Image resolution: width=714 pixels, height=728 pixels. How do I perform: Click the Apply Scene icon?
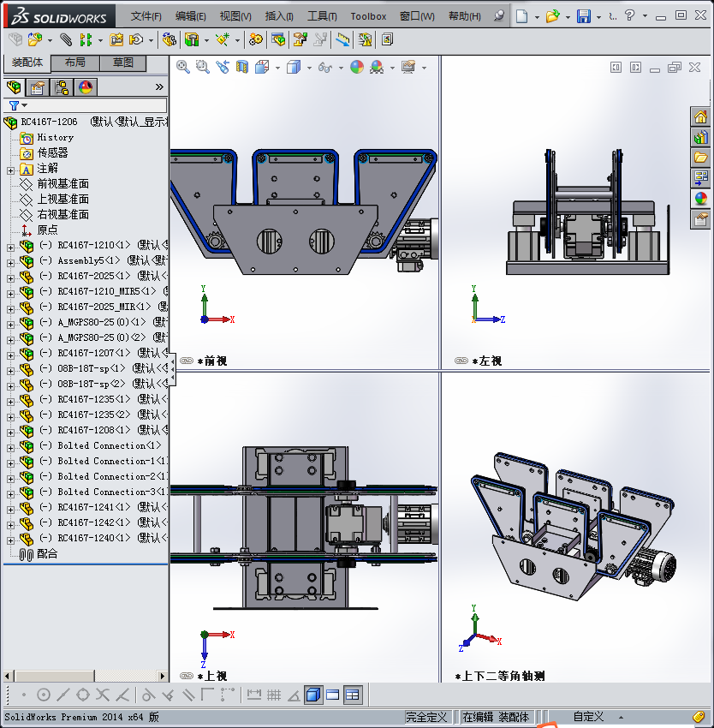coord(377,68)
